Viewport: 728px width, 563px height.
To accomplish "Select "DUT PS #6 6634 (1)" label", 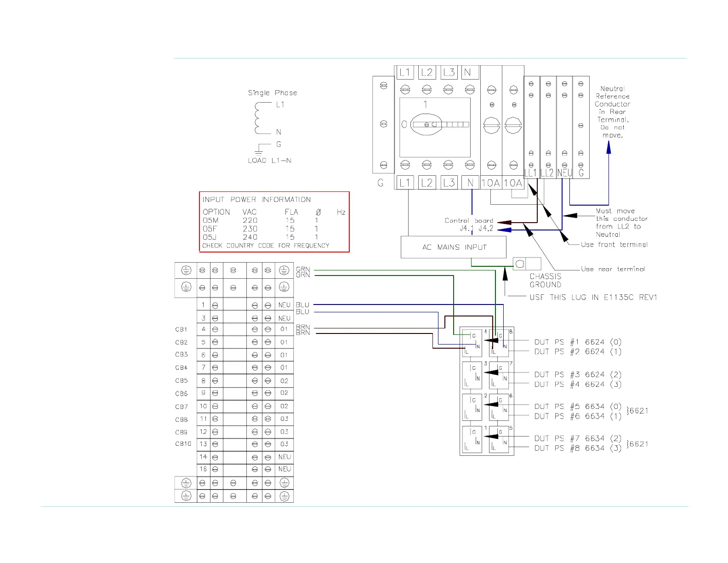I will [x=578, y=416].
